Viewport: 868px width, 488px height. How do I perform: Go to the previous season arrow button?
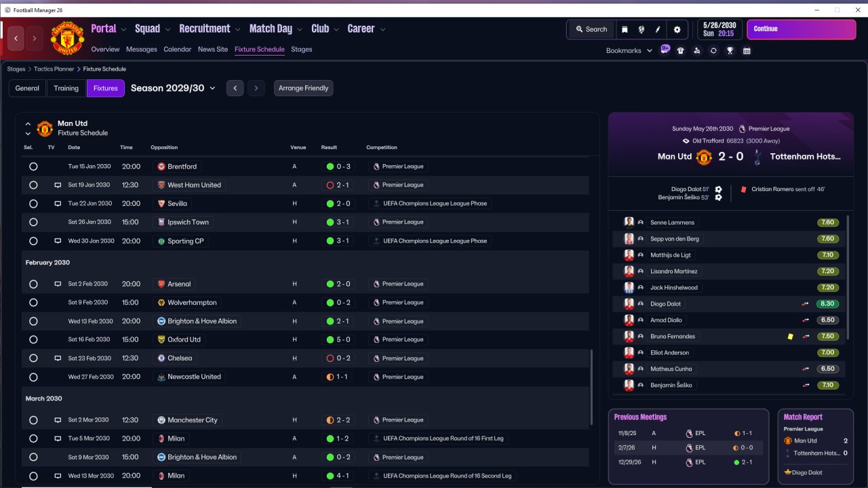point(235,88)
